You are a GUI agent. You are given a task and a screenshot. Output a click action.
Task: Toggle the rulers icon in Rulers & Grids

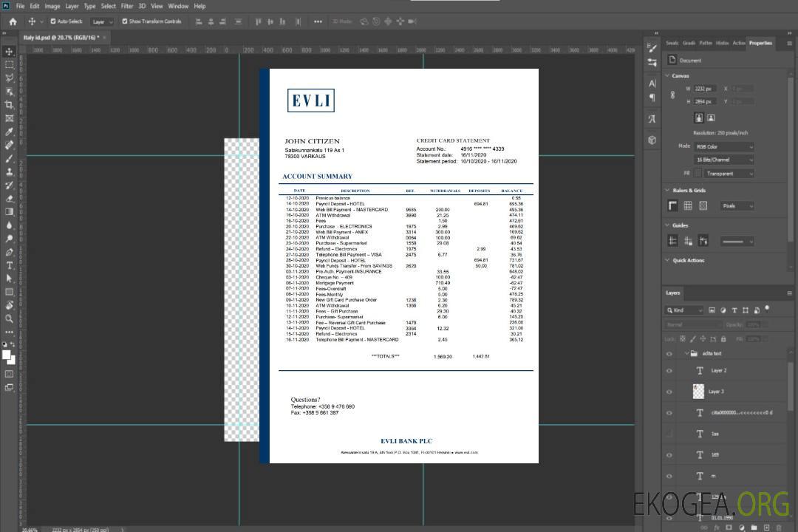pyautogui.click(x=673, y=205)
